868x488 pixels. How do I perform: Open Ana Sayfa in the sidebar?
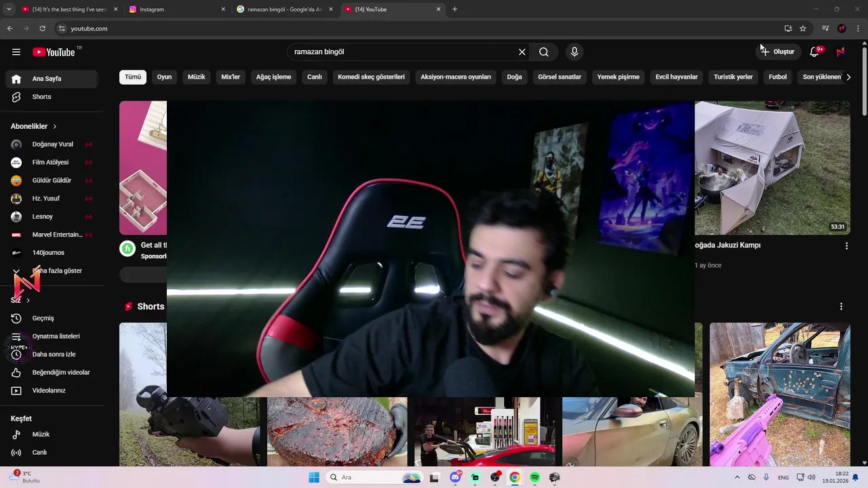tap(52, 79)
